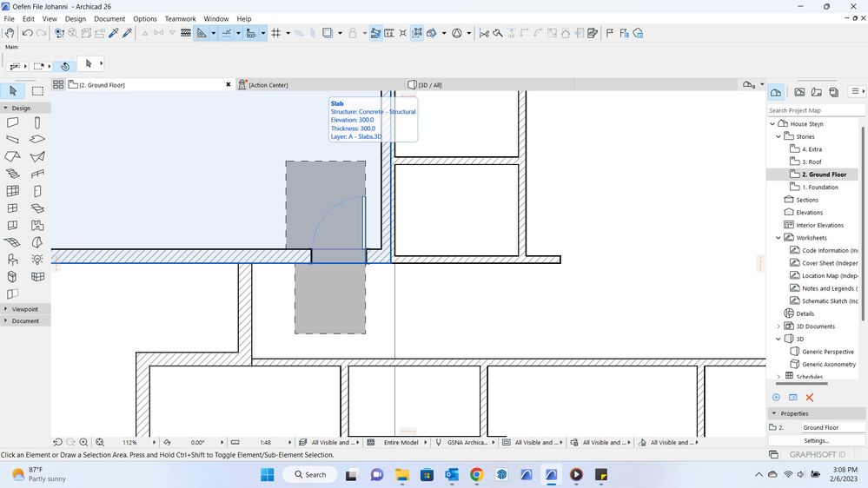868x488 pixels.
Task: Choose the Column tool
Action: click(x=37, y=122)
